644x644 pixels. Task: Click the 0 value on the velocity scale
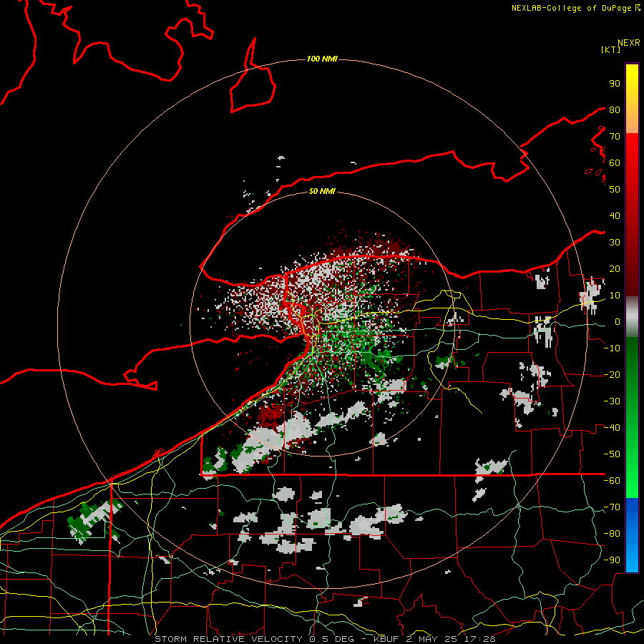tap(618, 322)
